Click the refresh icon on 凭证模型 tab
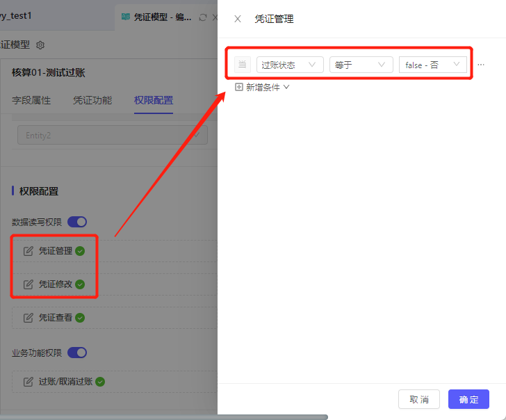 [202, 17]
